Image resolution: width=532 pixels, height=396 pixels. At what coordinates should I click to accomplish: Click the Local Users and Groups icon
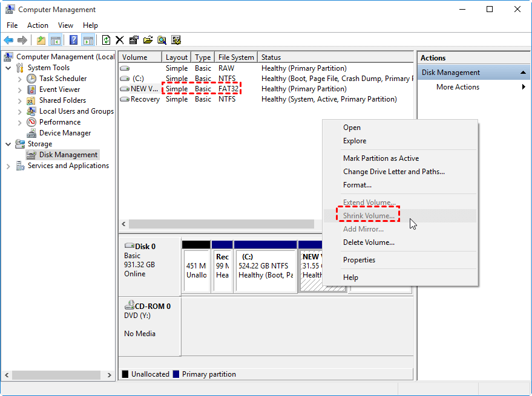click(31, 111)
